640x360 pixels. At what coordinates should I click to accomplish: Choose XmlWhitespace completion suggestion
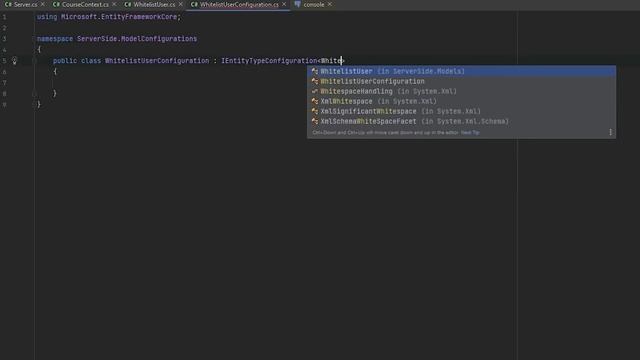(461, 101)
